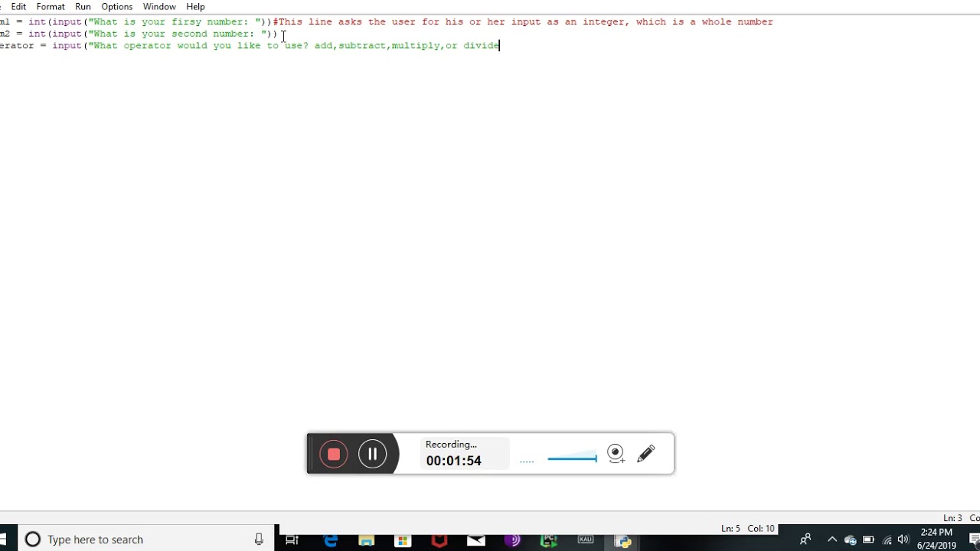
Task: Stop the screen recording
Action: [334, 454]
